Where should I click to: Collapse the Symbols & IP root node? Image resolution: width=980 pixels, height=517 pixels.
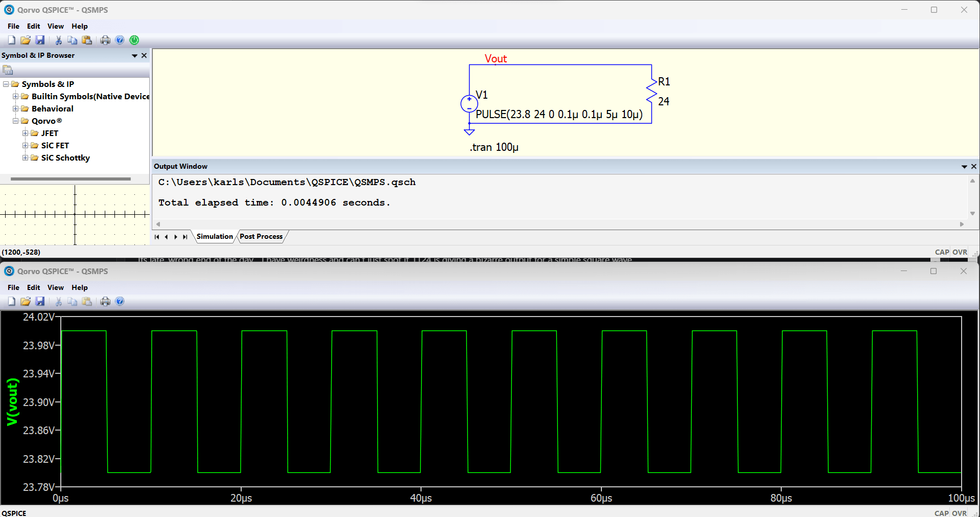(6, 84)
